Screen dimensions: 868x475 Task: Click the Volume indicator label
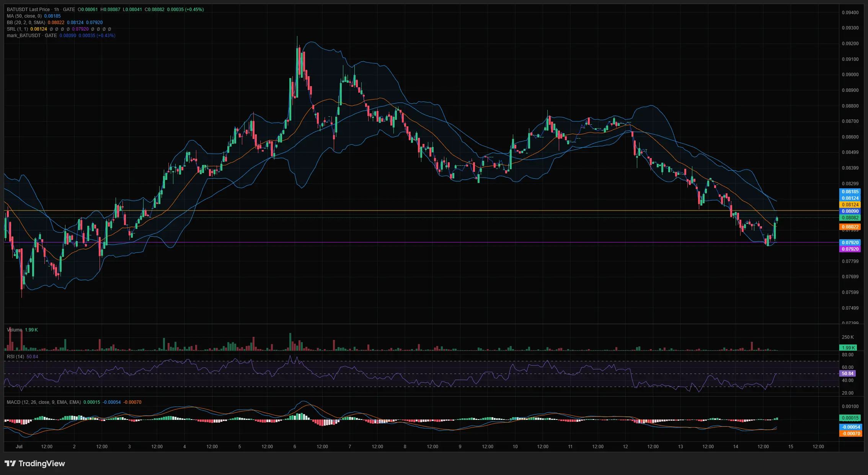(x=15, y=330)
